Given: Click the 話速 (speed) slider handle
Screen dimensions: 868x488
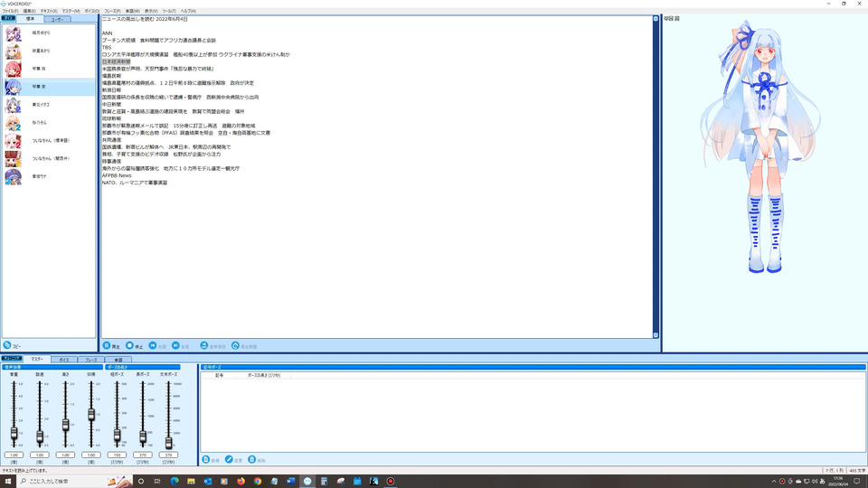Looking at the screenshot, I should click(40, 436).
